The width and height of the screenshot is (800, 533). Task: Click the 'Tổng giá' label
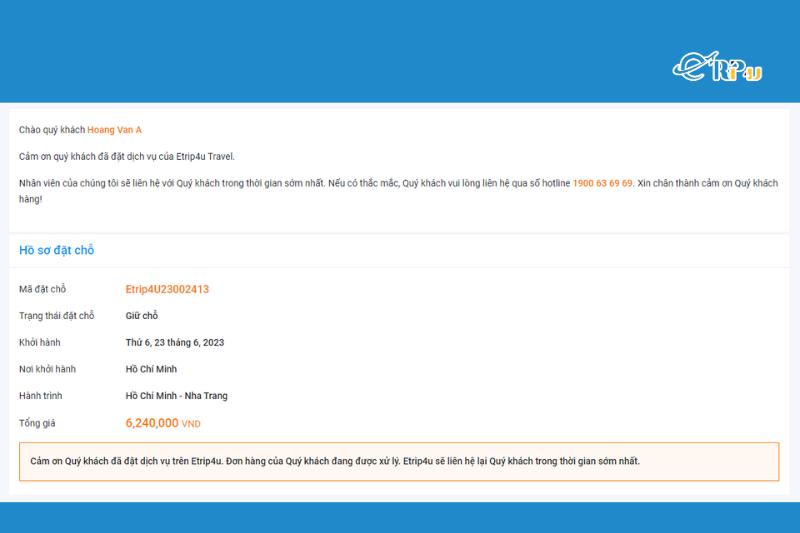tap(39, 423)
